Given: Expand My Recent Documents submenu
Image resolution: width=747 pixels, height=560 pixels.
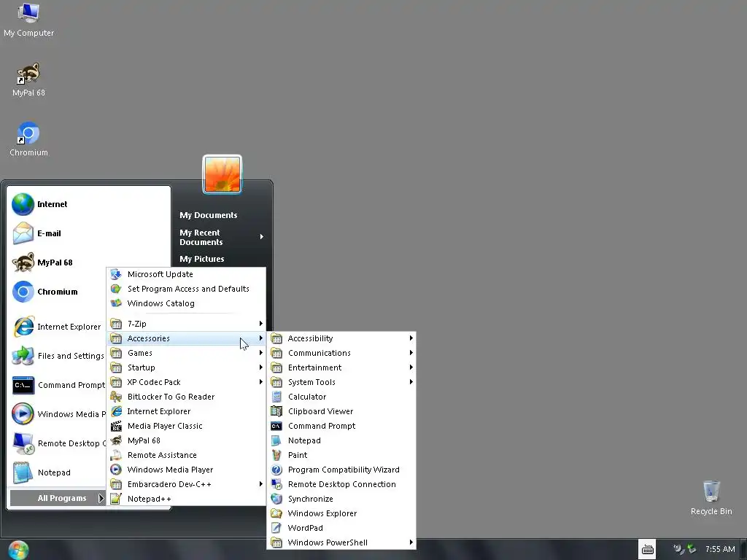Looking at the screenshot, I should [x=221, y=237].
